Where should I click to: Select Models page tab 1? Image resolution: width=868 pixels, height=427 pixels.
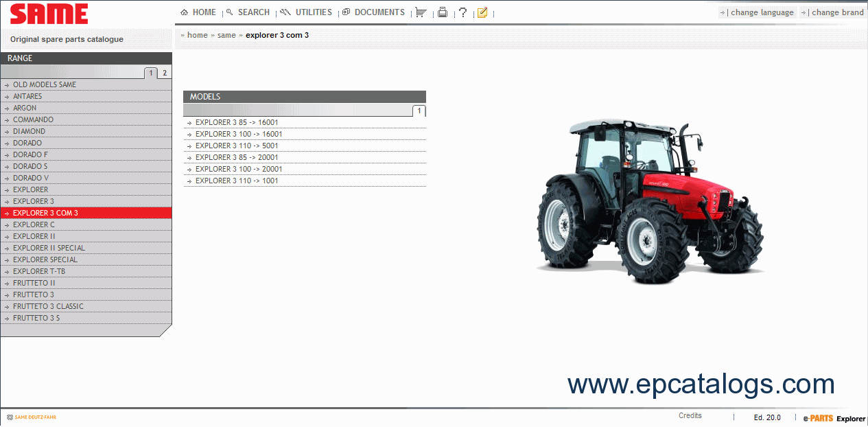coord(419,111)
